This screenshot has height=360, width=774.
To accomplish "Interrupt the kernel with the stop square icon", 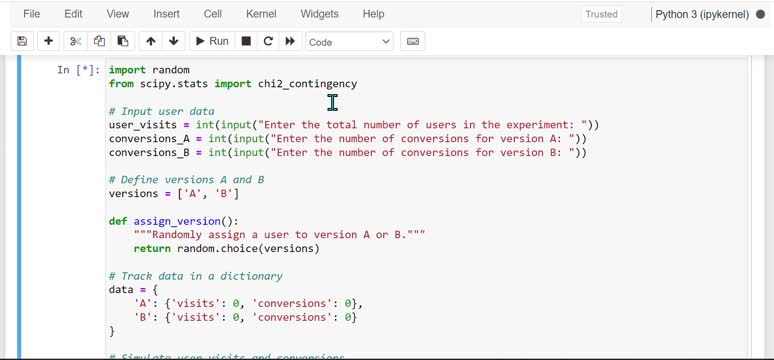I will click(246, 41).
